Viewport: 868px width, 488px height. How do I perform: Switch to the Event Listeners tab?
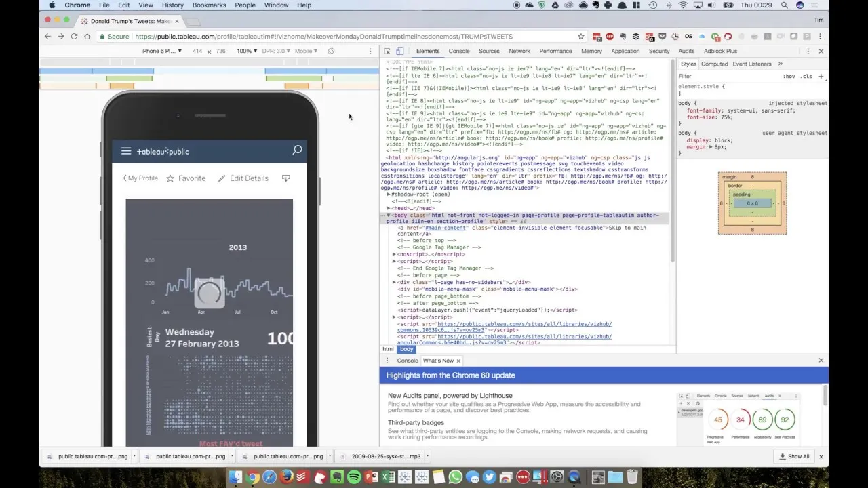pyautogui.click(x=752, y=64)
